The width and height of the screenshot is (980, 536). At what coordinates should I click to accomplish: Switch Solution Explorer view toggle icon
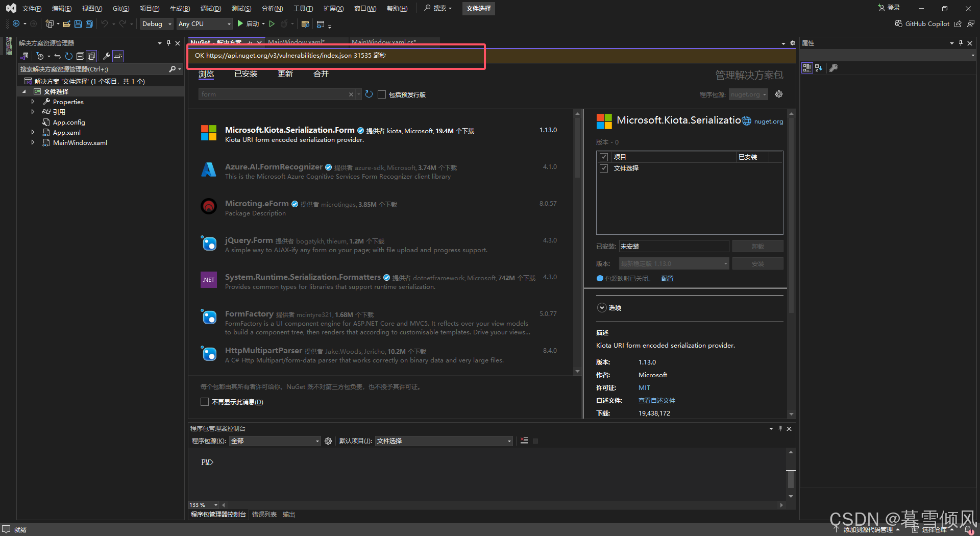pyautogui.click(x=24, y=56)
